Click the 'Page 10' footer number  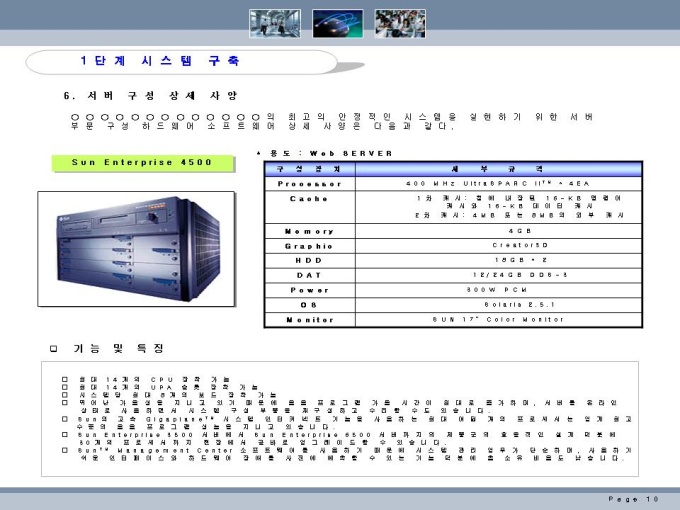coord(633,499)
